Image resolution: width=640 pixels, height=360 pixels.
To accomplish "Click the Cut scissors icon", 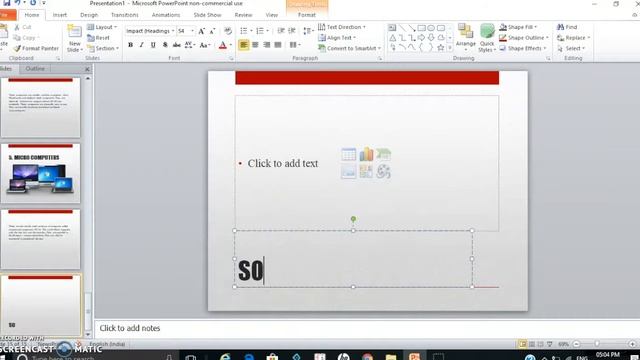I will click(x=17, y=27).
